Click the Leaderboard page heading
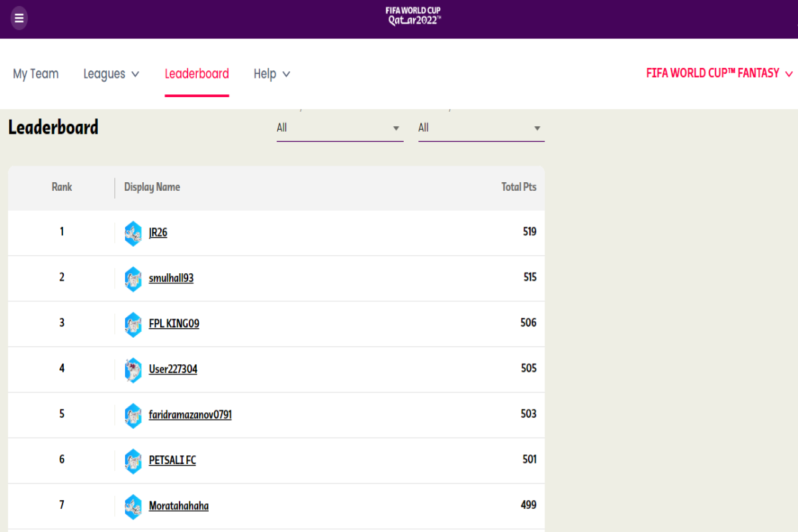The height and width of the screenshot is (532, 798). (x=53, y=127)
